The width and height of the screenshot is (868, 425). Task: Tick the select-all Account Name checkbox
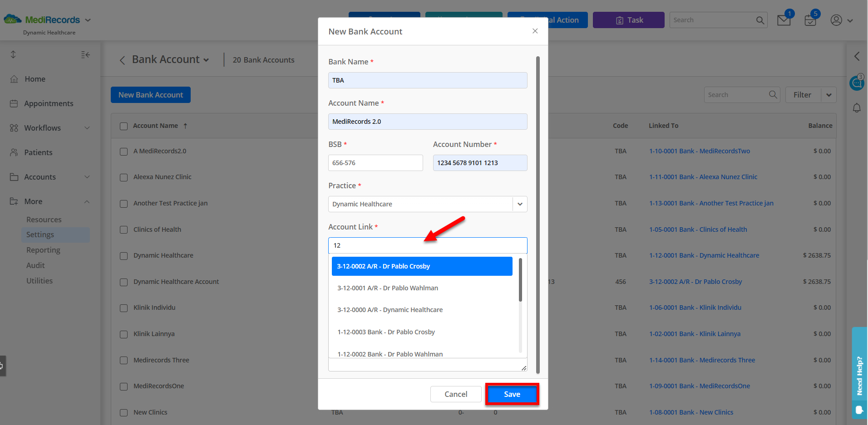[x=123, y=126]
